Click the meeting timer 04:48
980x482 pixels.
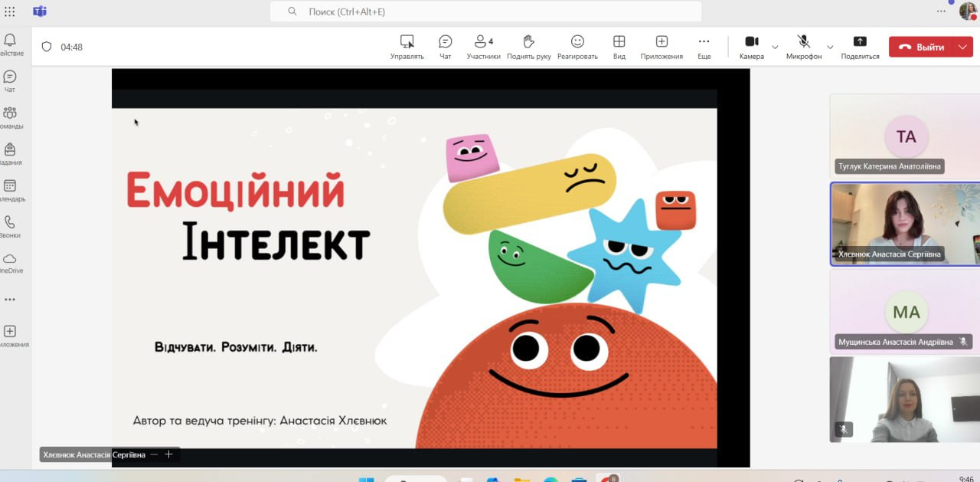(x=72, y=47)
